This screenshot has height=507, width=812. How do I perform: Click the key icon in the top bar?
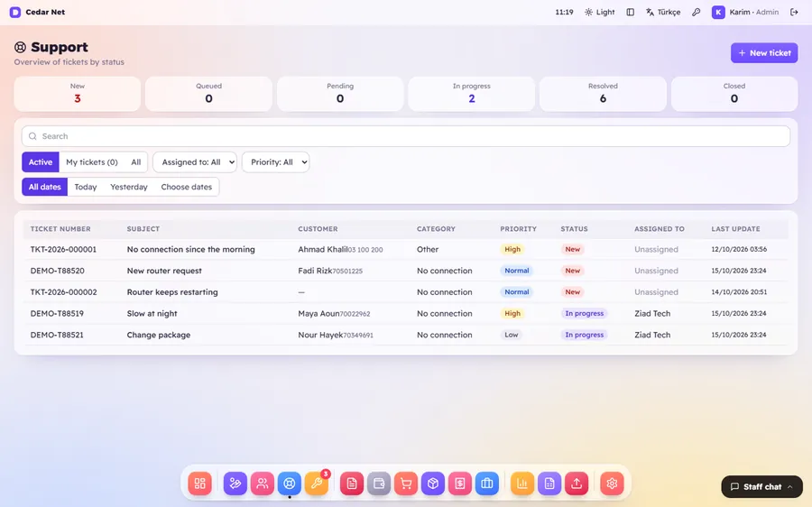[x=696, y=12]
